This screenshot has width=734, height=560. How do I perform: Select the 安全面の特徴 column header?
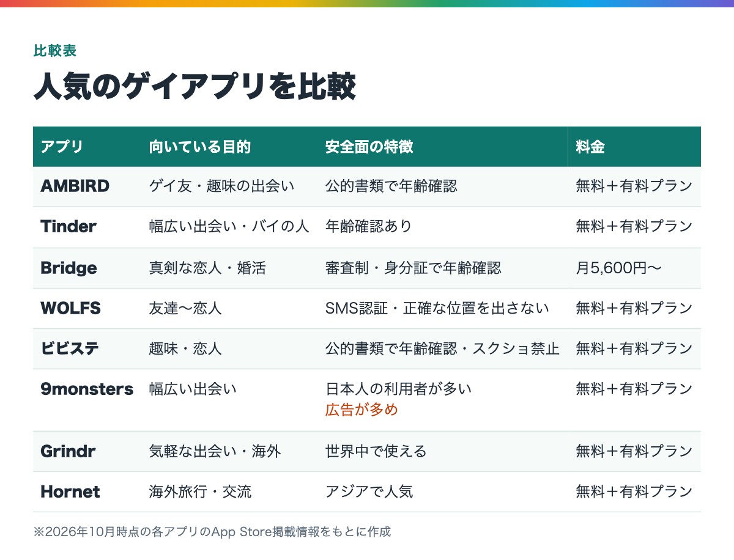tap(442, 147)
